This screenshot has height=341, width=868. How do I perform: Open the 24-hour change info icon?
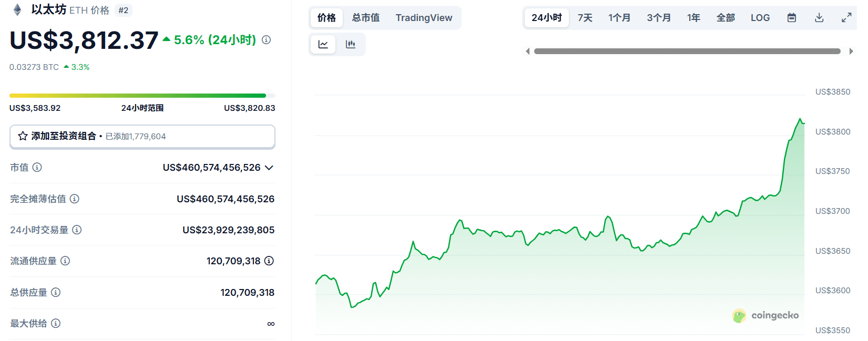267,40
